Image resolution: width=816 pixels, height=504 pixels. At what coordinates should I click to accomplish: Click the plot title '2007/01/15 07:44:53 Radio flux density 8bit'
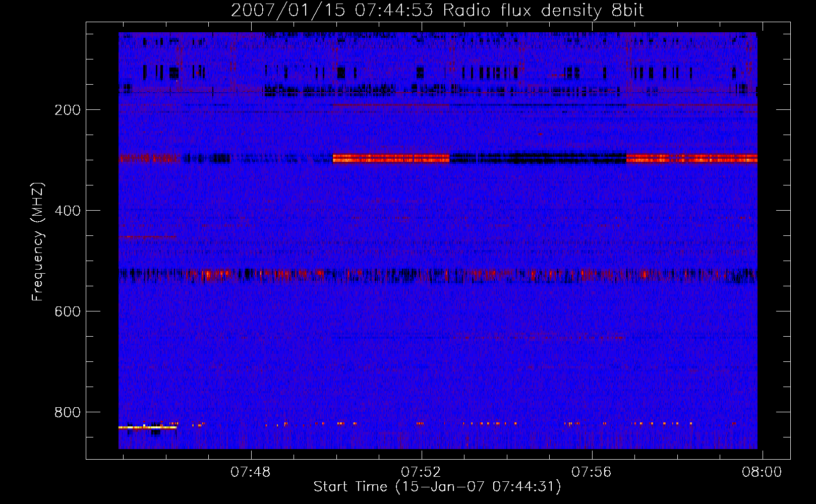[x=437, y=10]
